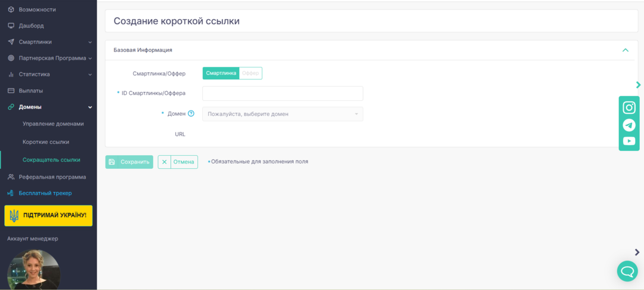644x290 pixels.
Task: Open the live chat bubble
Action: pyautogui.click(x=627, y=272)
